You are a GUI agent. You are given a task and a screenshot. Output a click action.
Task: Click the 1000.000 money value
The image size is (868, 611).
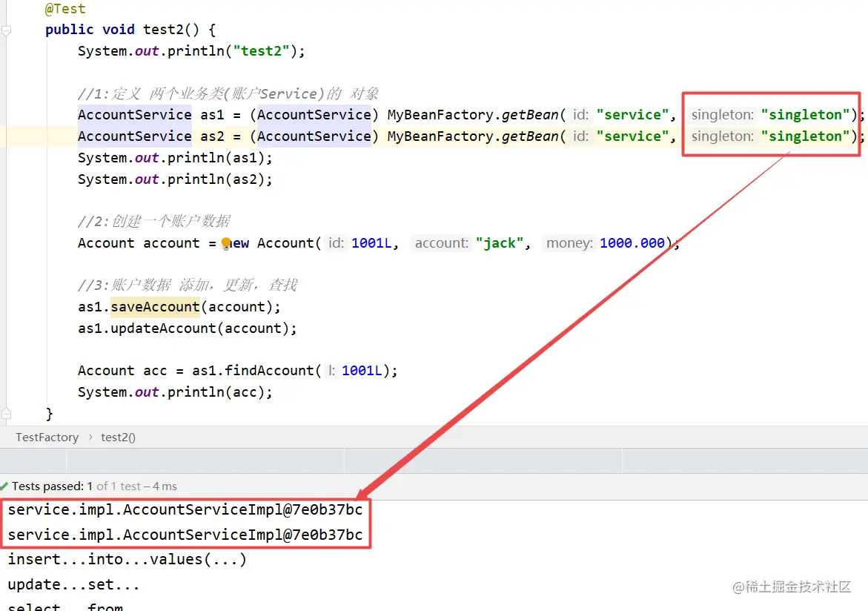point(632,243)
